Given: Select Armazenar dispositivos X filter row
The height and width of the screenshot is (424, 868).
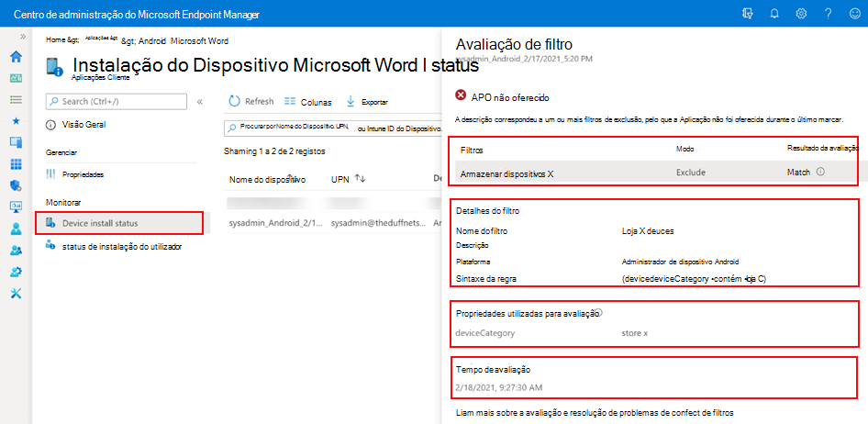Looking at the screenshot, I should (x=657, y=173).
